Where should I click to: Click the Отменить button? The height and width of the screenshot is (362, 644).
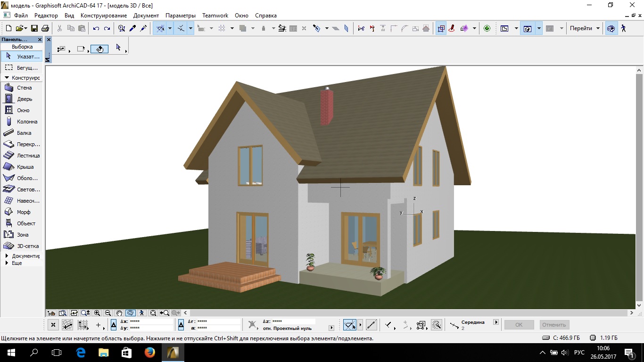pyautogui.click(x=554, y=325)
